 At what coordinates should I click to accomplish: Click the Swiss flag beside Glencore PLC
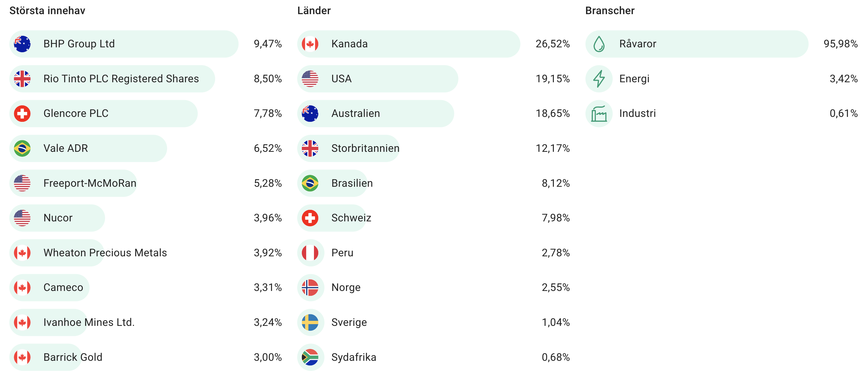(22, 114)
